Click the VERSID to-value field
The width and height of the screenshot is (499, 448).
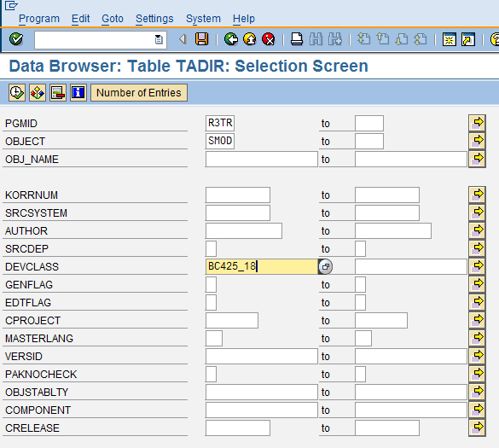pos(411,357)
